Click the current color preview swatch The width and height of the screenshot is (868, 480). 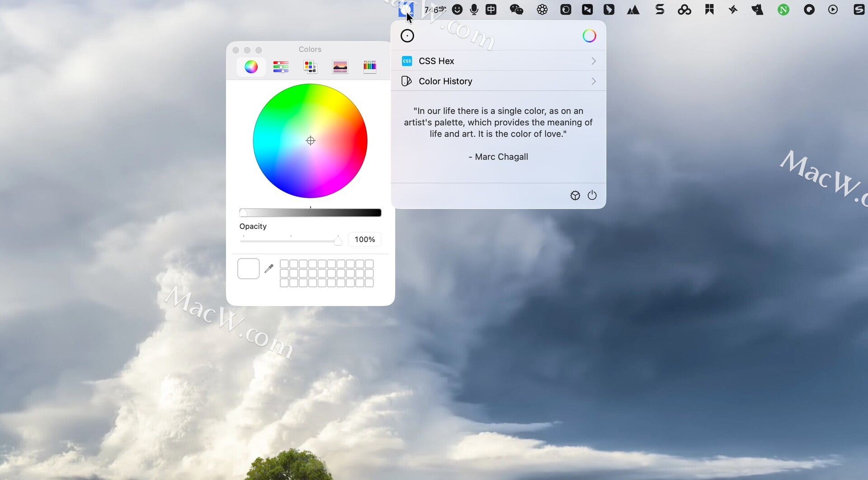click(x=248, y=268)
